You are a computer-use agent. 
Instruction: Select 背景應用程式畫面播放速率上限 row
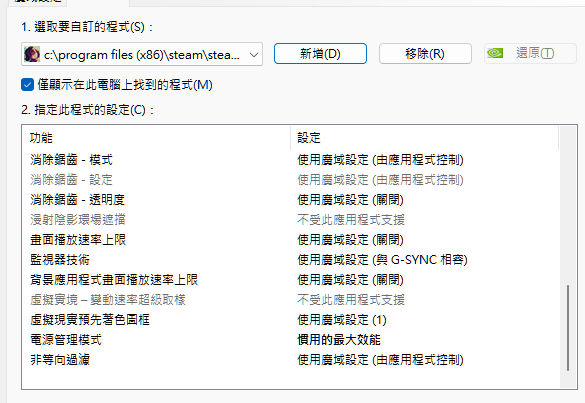[291, 279]
